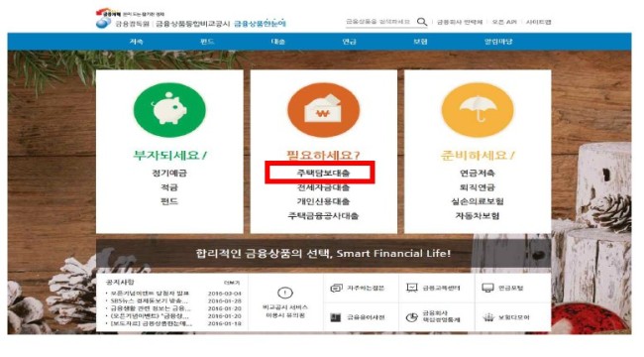Click 더보기 next to 공지사항

[x=232, y=283]
